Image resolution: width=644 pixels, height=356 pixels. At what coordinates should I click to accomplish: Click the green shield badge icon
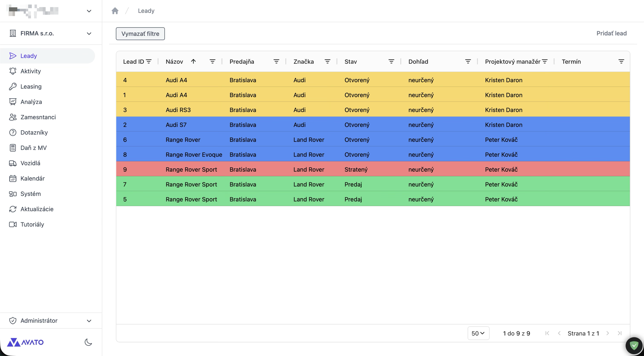pos(634,346)
